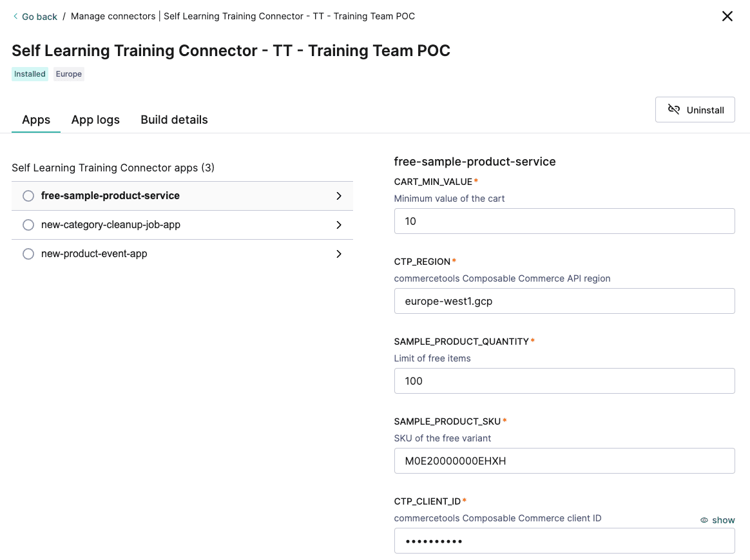Click the SAMPLE_PRODUCT_SKU input field
The width and height of the screenshot is (750, 560).
tap(564, 461)
